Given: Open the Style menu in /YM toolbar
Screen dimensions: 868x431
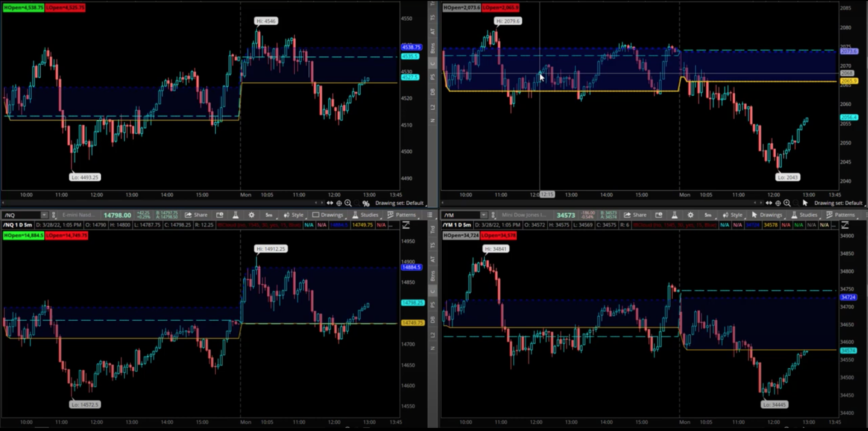Looking at the screenshot, I should pyautogui.click(x=732, y=215).
